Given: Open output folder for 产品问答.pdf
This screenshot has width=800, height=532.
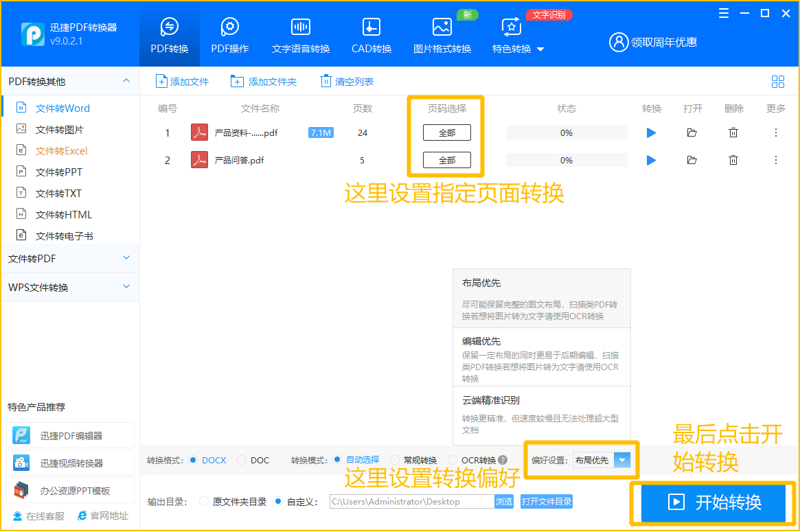Looking at the screenshot, I should click(692, 160).
